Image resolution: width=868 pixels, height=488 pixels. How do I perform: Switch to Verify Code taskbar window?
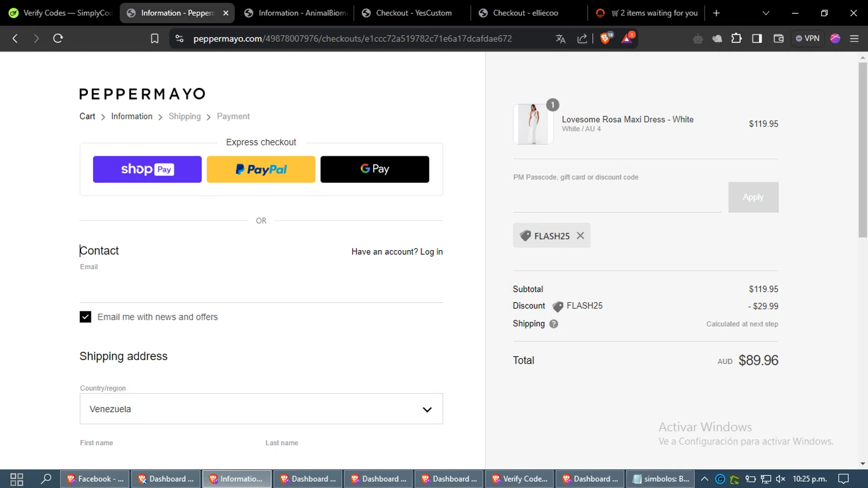pos(519,479)
